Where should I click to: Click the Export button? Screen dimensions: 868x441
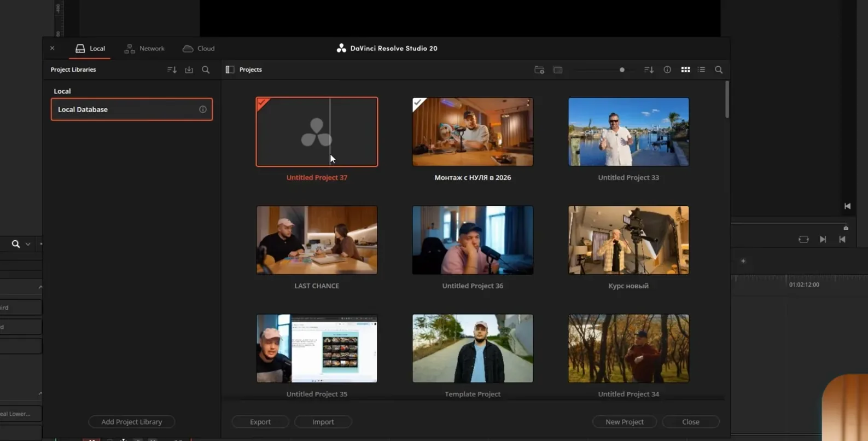coord(260,422)
